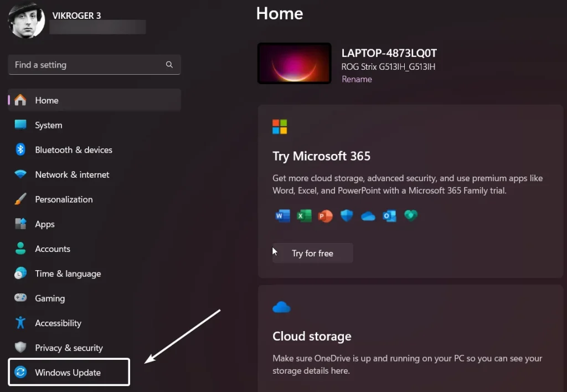The width and height of the screenshot is (567, 392).
Task: Click the Gaming controller icon
Action: coord(20,298)
